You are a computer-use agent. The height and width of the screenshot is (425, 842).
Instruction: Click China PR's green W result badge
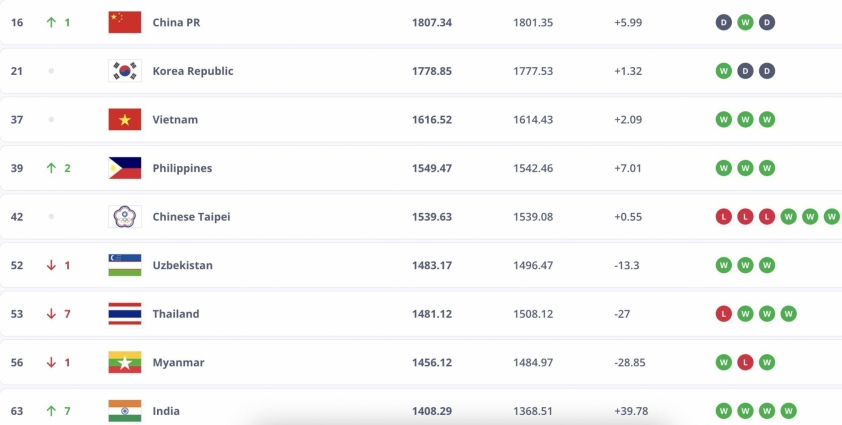[745, 23]
